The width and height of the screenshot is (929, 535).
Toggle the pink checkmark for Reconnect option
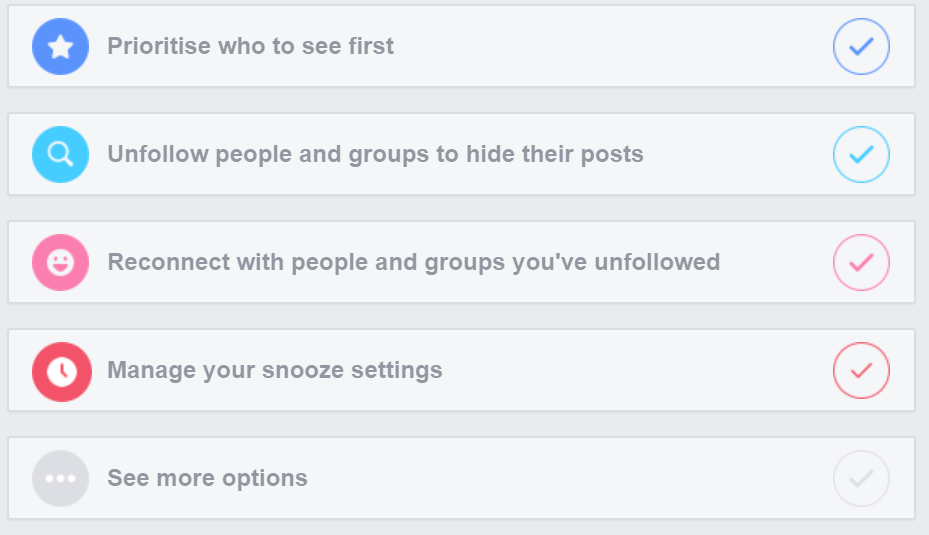(x=861, y=262)
